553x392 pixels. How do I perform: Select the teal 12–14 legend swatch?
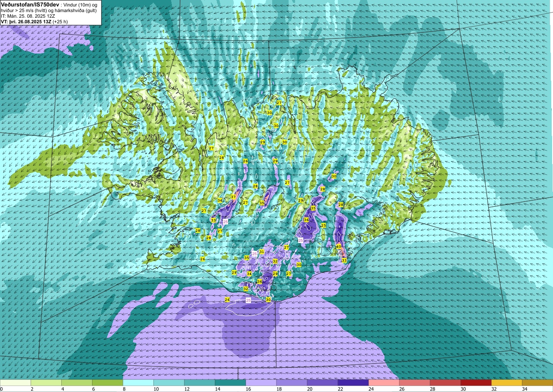pyautogui.click(x=200, y=383)
